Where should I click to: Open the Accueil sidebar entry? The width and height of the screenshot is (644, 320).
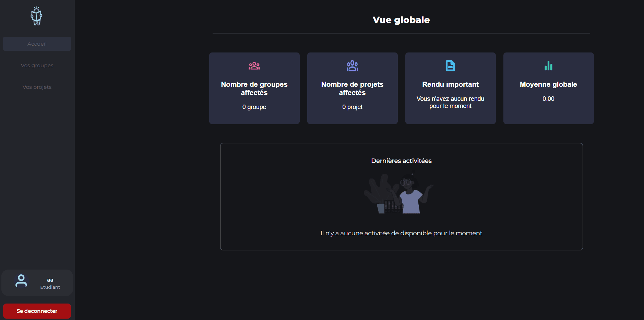[37, 44]
